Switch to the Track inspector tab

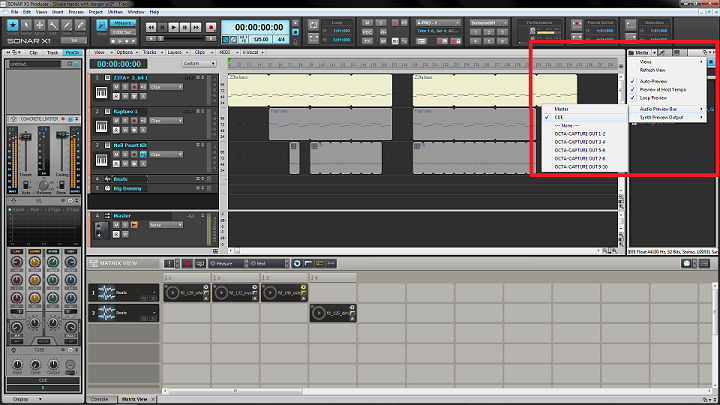pyautogui.click(x=52, y=53)
